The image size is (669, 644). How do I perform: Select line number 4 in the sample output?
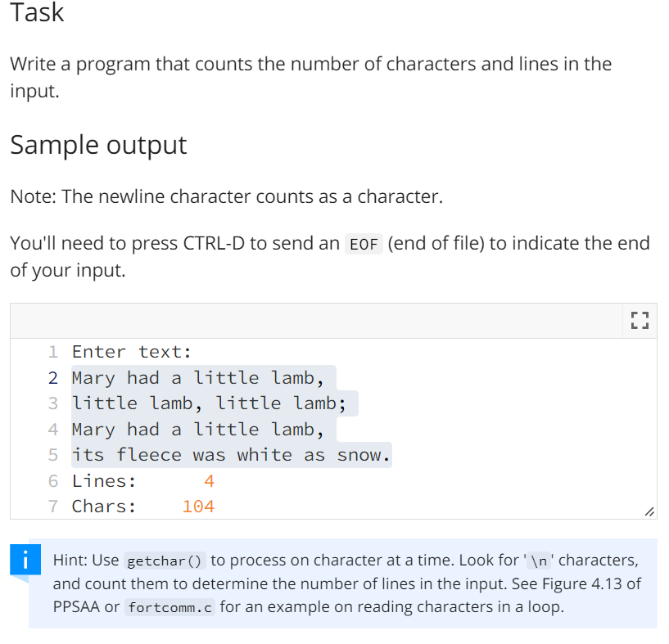point(52,429)
